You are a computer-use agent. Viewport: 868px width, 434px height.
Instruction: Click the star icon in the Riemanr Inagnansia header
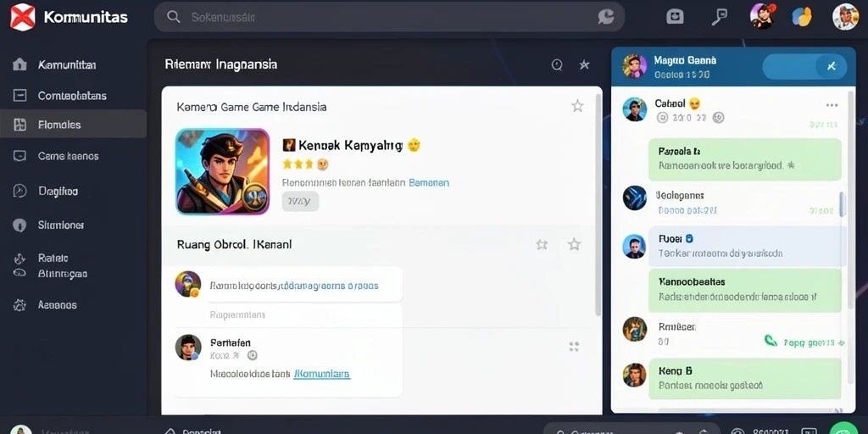[x=584, y=64]
